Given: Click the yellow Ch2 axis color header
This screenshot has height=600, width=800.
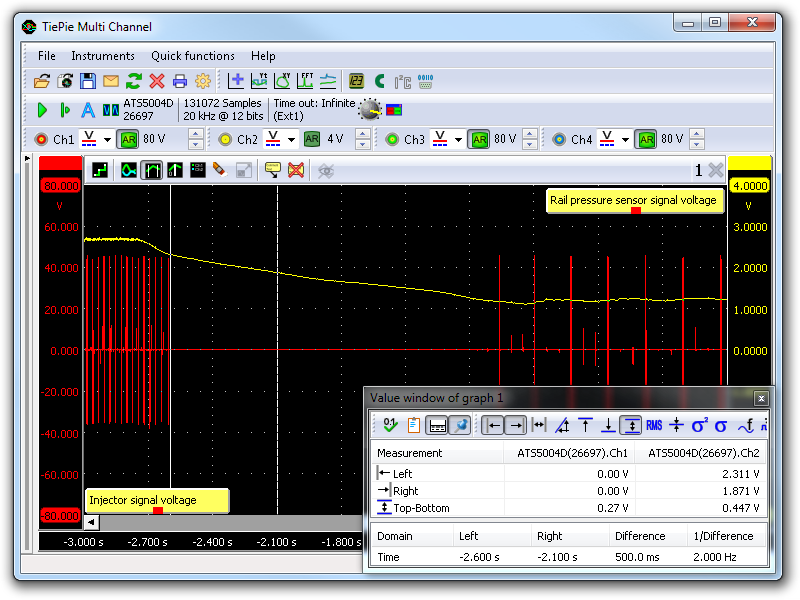Looking at the screenshot, I should point(749,163).
